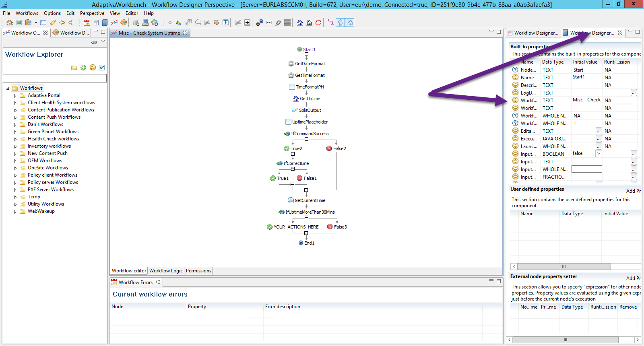Image resolution: width=644 pixels, height=346 pixels.
Task: Select the GetDateFormat node on the canvas
Action: (x=307, y=64)
